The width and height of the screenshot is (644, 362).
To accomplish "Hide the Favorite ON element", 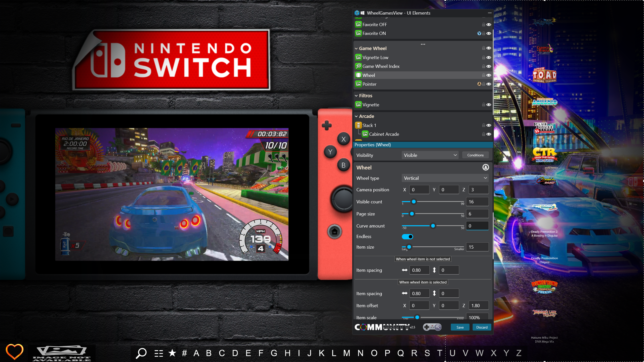I will coord(489,33).
